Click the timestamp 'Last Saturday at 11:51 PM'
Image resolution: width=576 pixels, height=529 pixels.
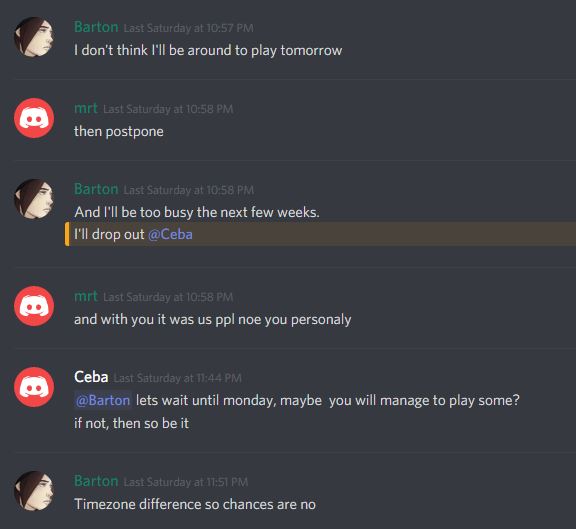pos(186,482)
